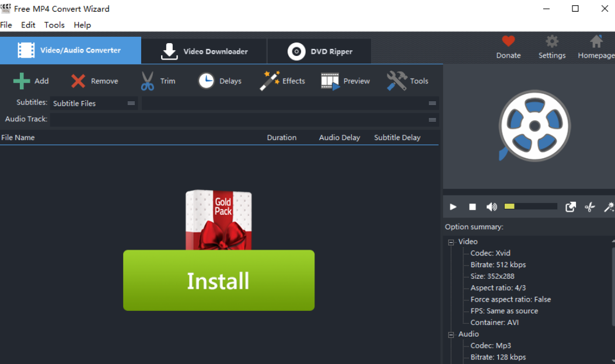This screenshot has width=615, height=364.
Task: Select 'Bitrate: 512 kbps' tree row
Action: pyautogui.click(x=498, y=265)
